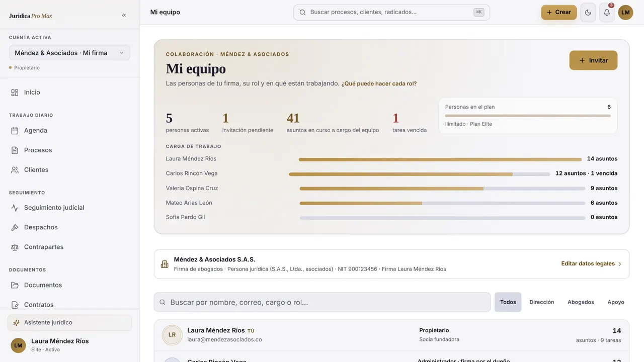Click Sofía Pardo Gil name in workload

coord(185,217)
